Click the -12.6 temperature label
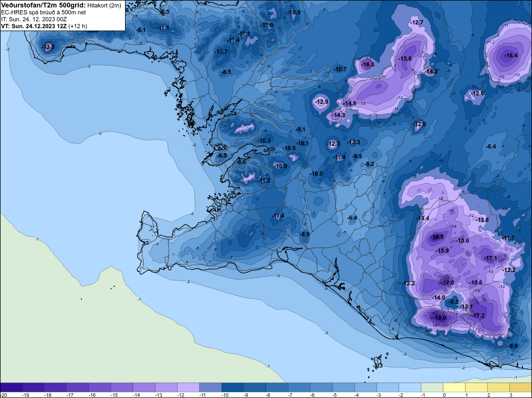 pos(477,93)
